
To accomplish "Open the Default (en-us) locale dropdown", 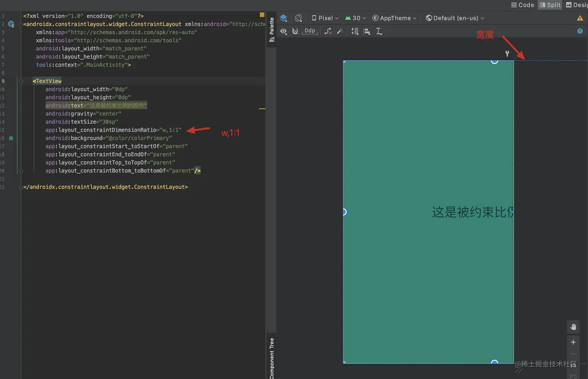I will click(455, 18).
